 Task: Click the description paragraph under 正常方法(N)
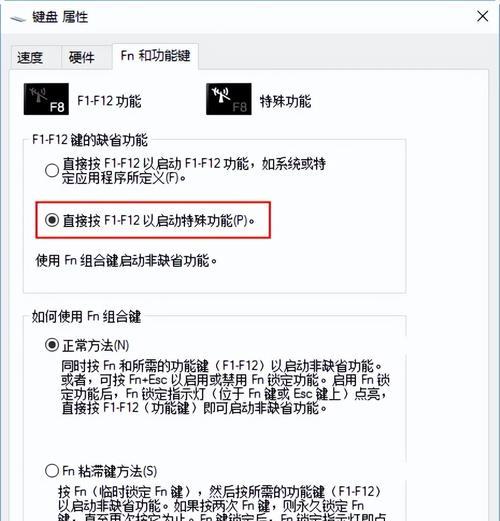[225, 387]
